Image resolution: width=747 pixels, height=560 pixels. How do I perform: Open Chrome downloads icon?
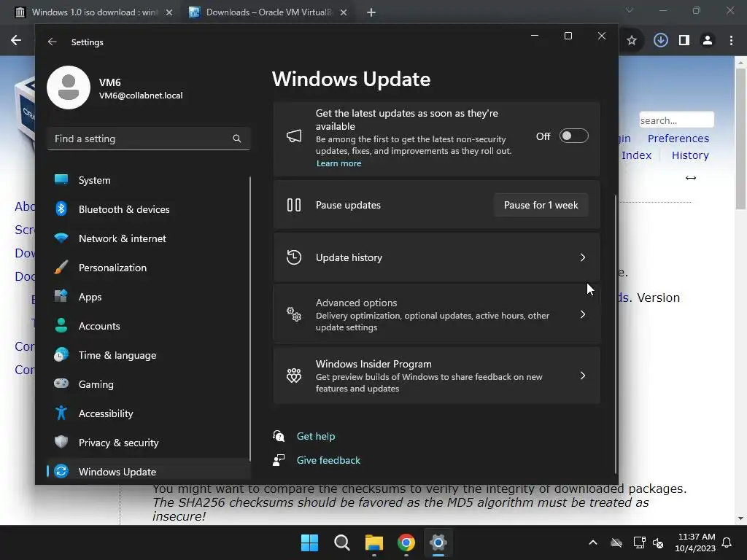pos(661,41)
